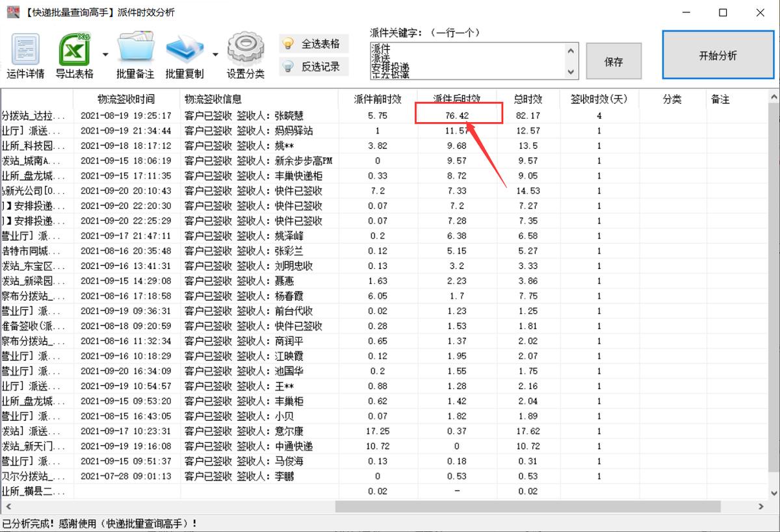780x532 pixels.
Task: Click the 签收时效(天) column header
Action: coord(601,98)
